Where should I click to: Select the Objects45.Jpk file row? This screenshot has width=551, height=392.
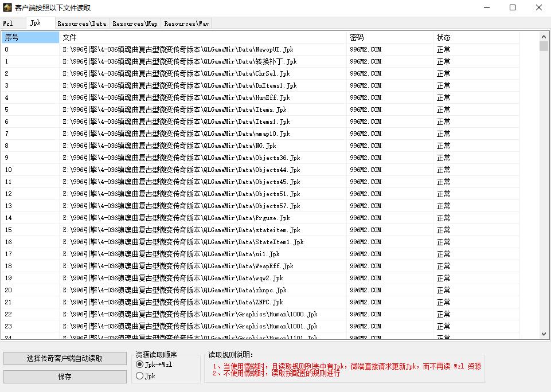[x=260, y=182]
